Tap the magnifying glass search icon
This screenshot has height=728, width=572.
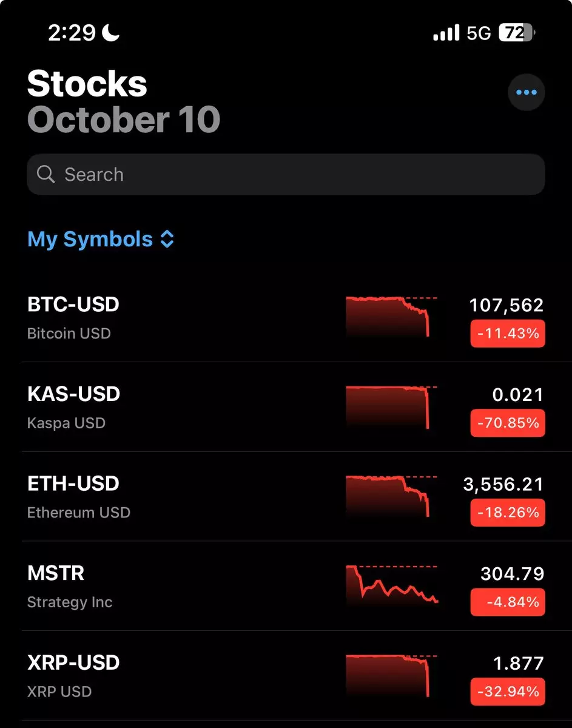point(46,174)
